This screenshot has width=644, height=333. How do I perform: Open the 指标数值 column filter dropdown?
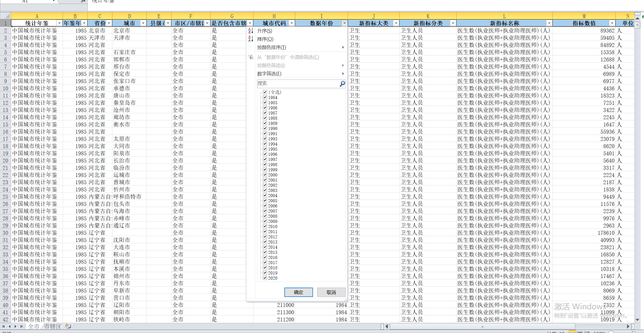coord(612,23)
